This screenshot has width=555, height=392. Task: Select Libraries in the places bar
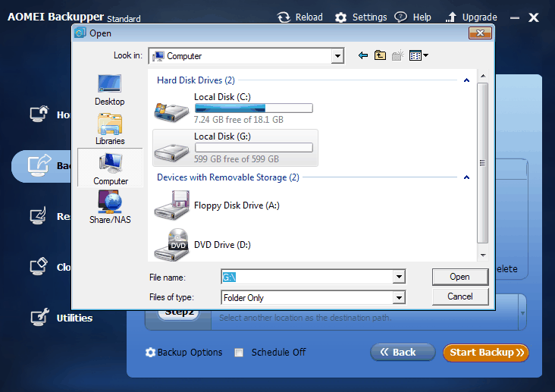click(110, 129)
